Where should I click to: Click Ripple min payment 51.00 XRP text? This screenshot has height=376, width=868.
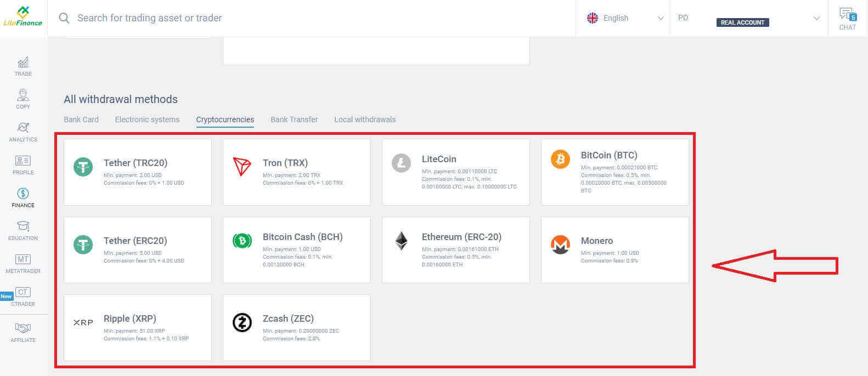134,331
